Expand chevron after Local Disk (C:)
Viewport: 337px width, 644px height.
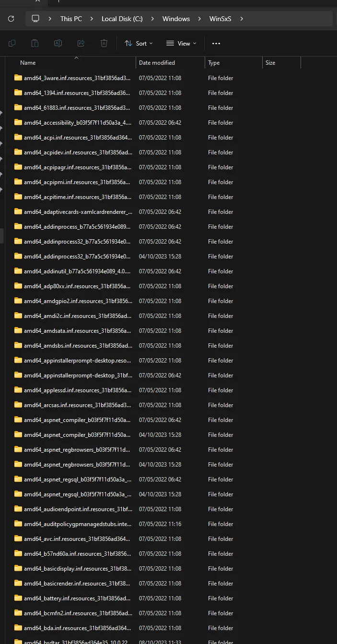coord(152,19)
